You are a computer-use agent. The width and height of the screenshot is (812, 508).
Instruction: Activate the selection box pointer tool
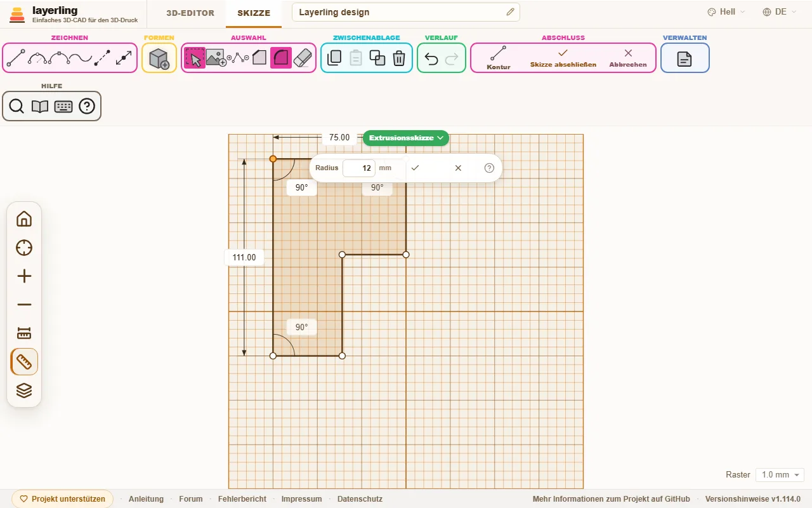tap(195, 58)
